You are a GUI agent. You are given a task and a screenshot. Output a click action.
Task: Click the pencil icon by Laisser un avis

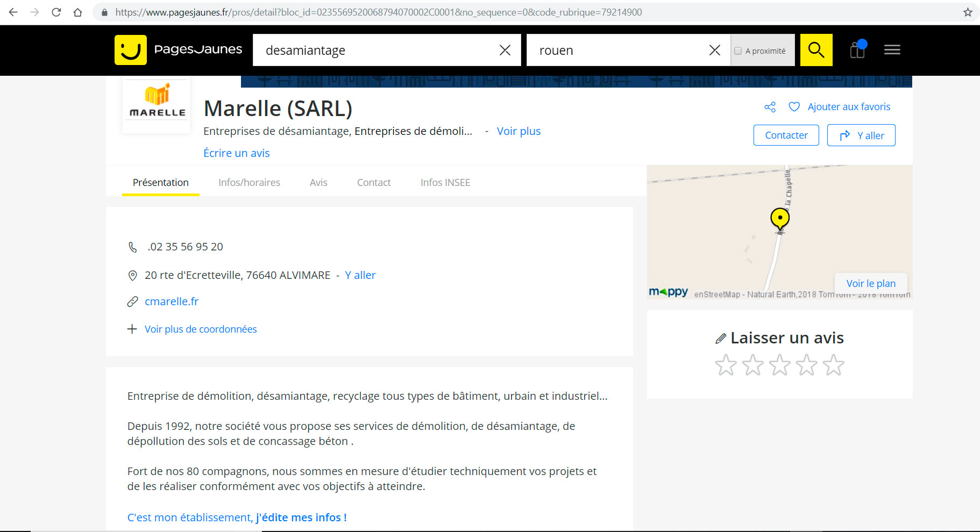click(x=721, y=339)
